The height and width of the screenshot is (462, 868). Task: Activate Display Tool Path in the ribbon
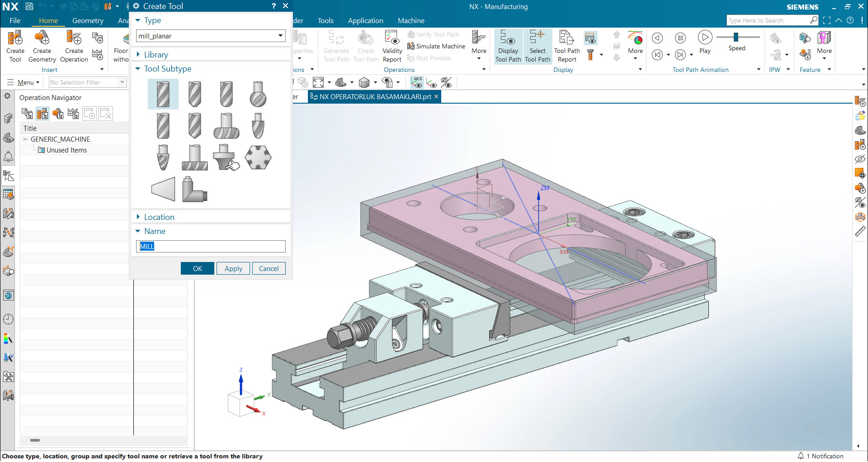click(508, 46)
